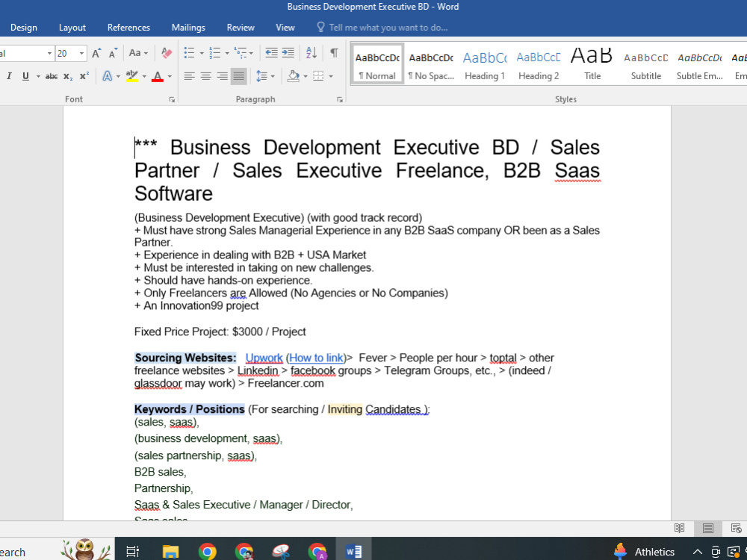The image size is (747, 560).
Task: Apply multilevel list formatting
Action: [x=241, y=53]
